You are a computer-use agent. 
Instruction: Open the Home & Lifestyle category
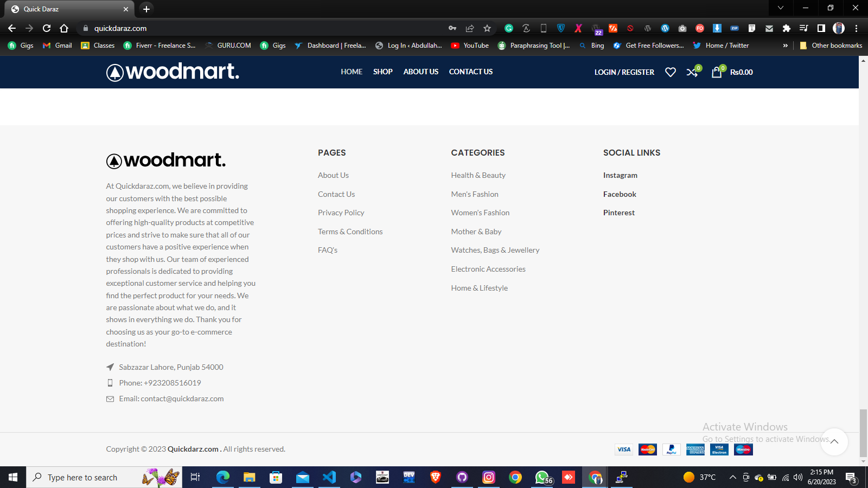coord(480,288)
